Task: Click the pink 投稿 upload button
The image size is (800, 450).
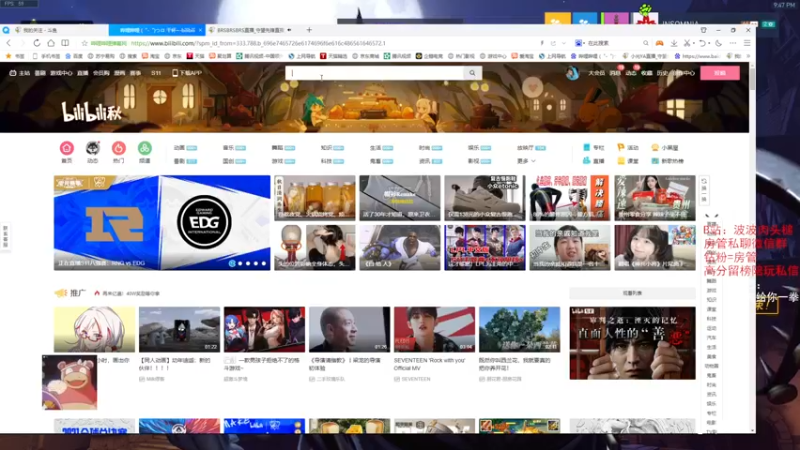Action: [x=720, y=73]
